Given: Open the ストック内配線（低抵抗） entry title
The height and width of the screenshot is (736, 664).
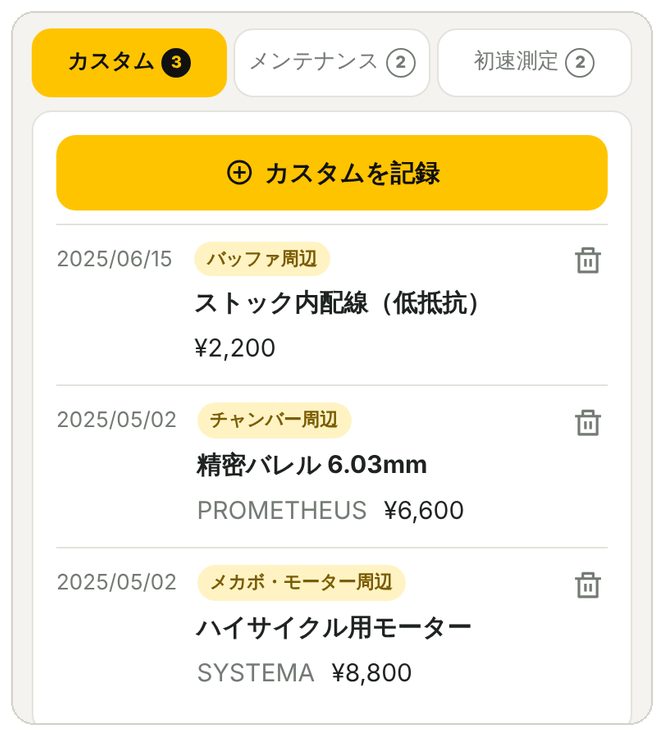Looking at the screenshot, I should pyautogui.click(x=337, y=303).
